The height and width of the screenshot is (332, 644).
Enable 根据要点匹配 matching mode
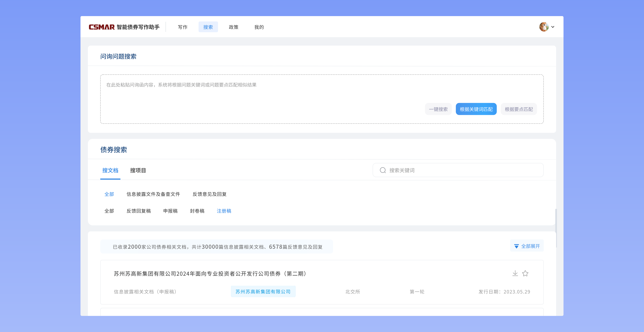(x=519, y=109)
